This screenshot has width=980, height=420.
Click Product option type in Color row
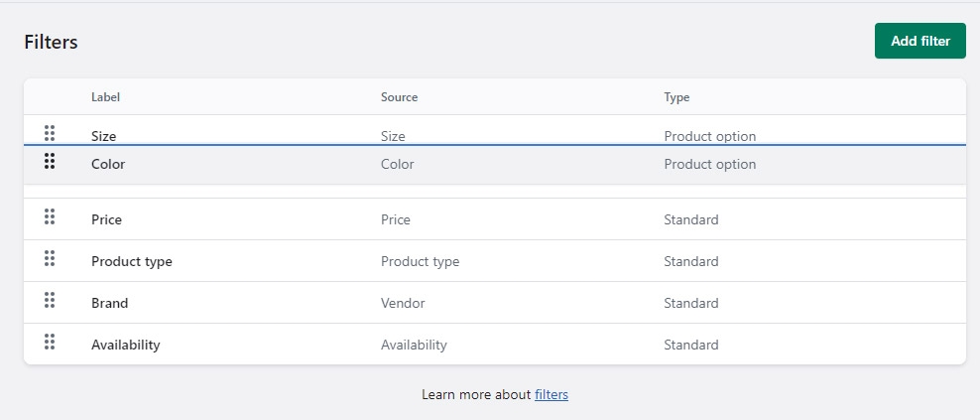(x=709, y=164)
